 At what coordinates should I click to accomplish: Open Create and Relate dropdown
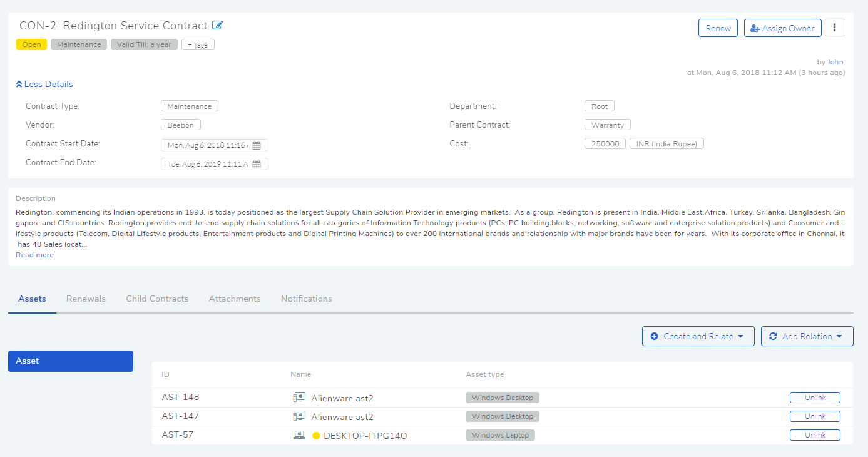[698, 336]
